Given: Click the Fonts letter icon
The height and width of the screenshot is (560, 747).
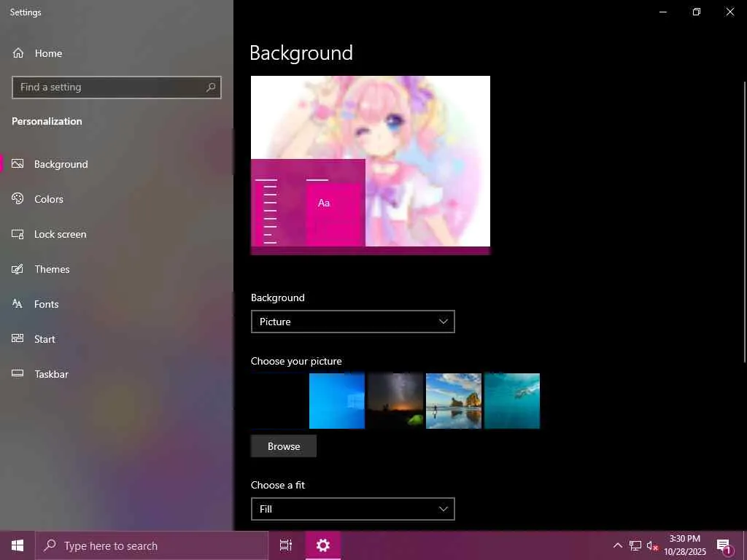Looking at the screenshot, I should coord(18,304).
